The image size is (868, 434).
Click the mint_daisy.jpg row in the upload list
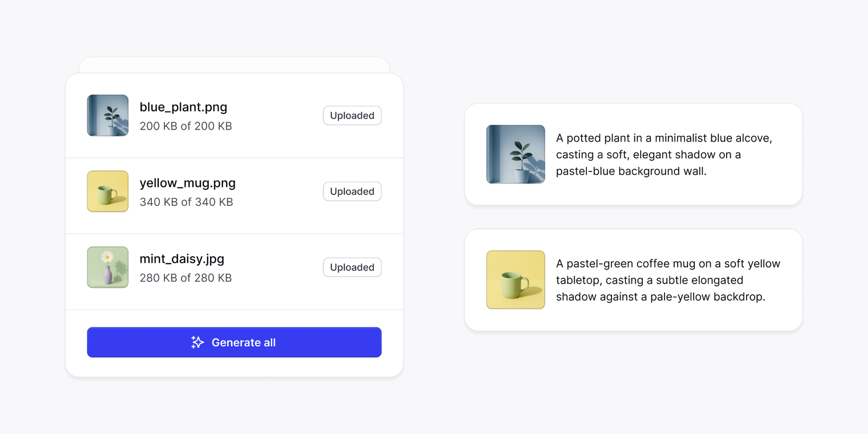coord(234,272)
